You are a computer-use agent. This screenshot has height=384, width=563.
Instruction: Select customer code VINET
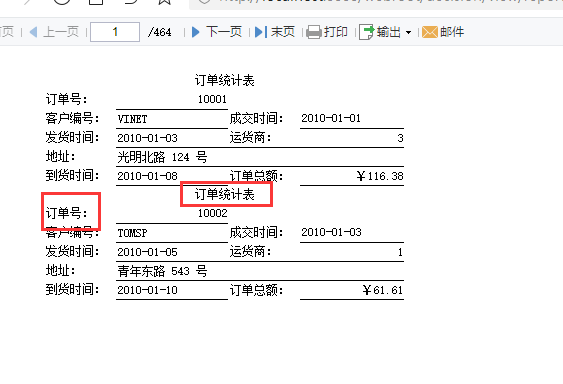pyautogui.click(x=132, y=119)
